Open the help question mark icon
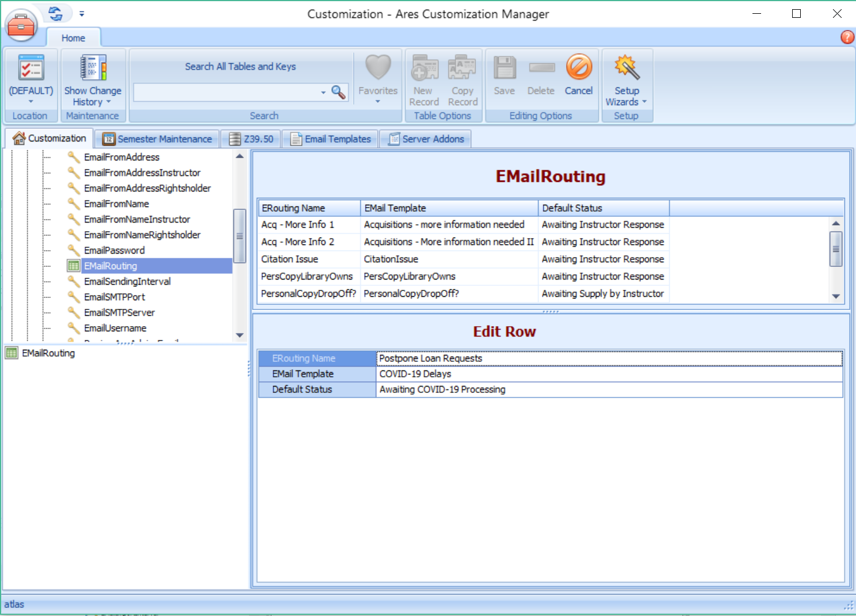Image resolution: width=856 pixels, height=616 pixels. 847,37
